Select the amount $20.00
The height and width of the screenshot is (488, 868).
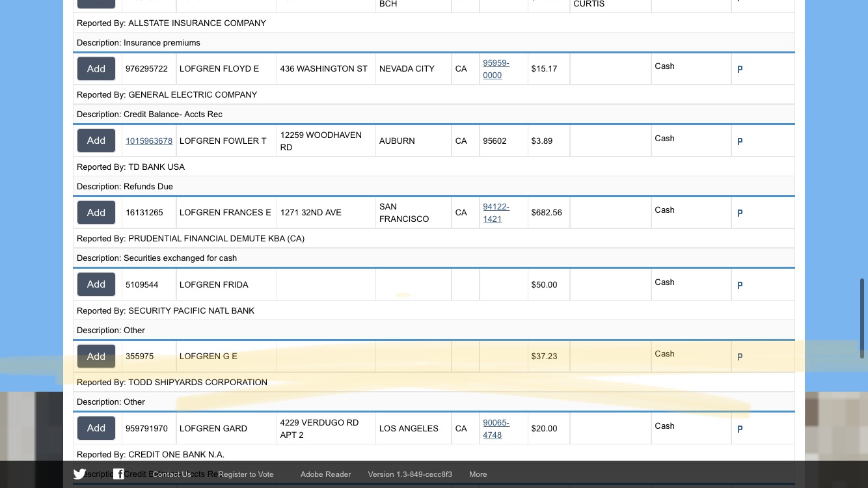tap(544, 429)
